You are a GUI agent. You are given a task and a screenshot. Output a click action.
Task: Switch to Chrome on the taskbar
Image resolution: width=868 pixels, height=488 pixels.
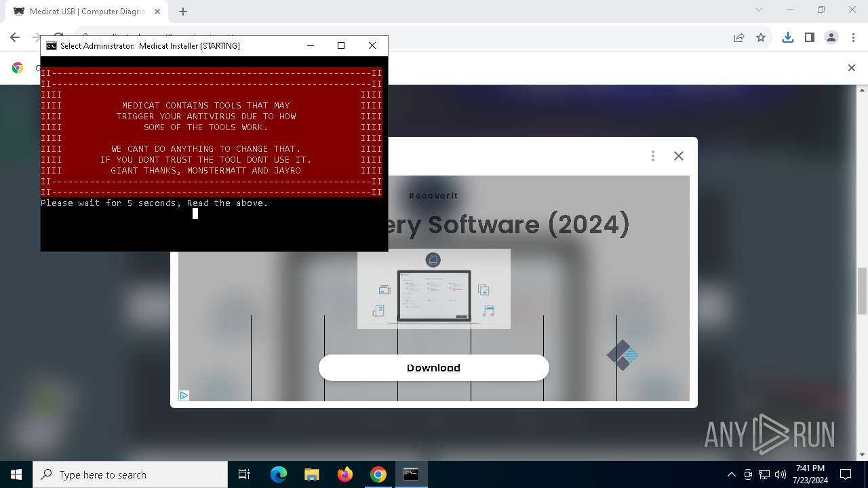[378, 474]
